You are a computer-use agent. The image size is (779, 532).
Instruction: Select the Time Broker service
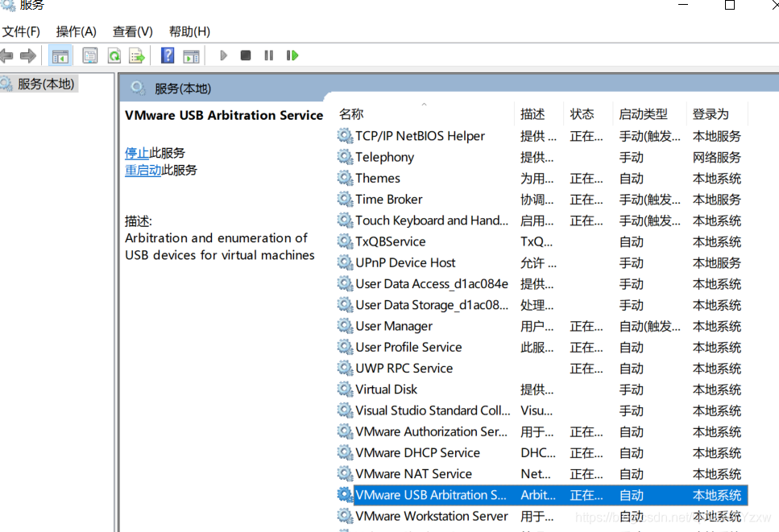[x=541, y=200]
